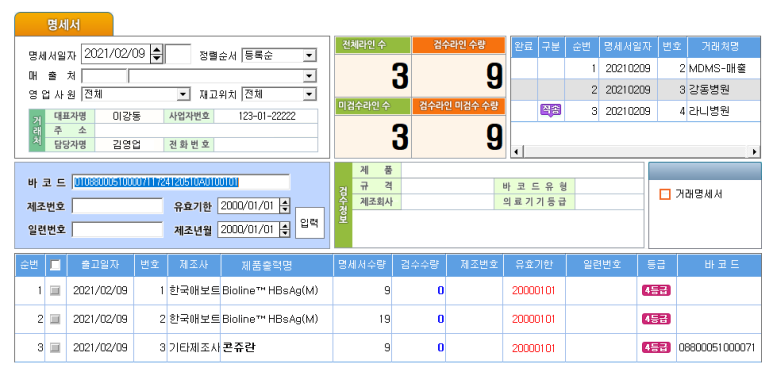773x387 pixels.
Task: Click the 직송 tag icon in 라니병원 row
Action: (551, 110)
